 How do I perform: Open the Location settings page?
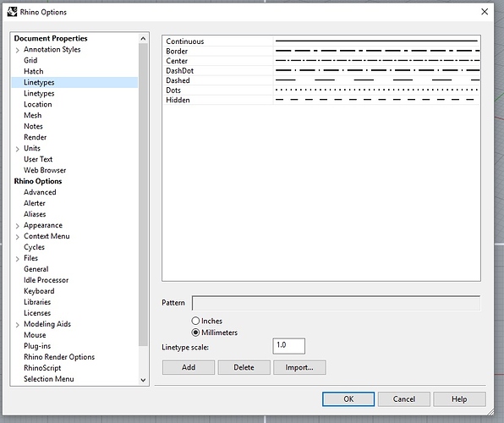37,104
